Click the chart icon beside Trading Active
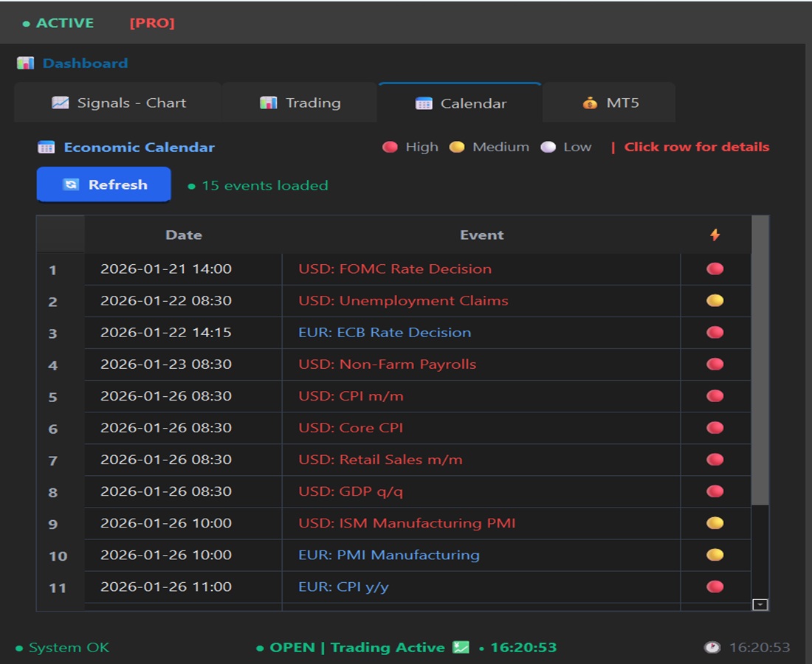This screenshot has height=664, width=812. (x=461, y=648)
